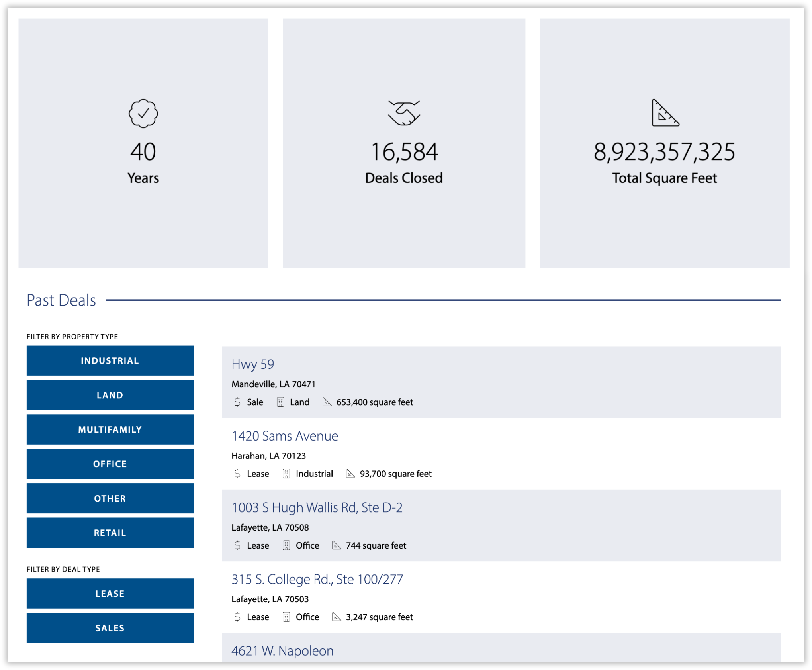This screenshot has height=670, width=812.
Task: Click the ruler icon next to 3,247 square feet
Action: [x=337, y=617]
